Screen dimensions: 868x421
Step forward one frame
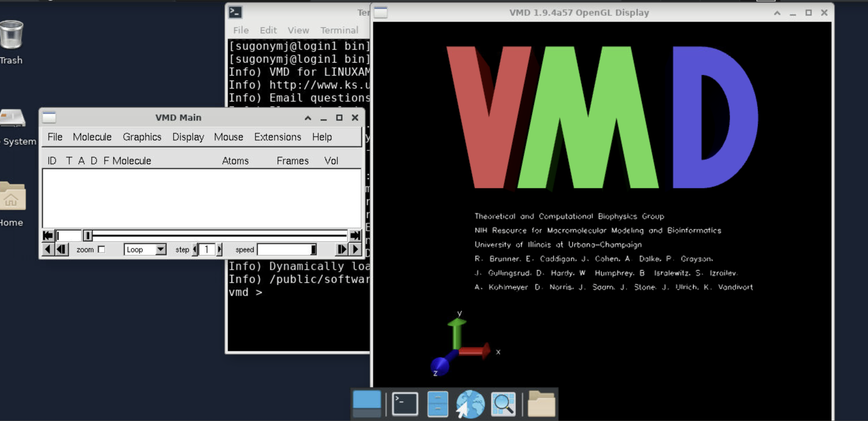[x=341, y=250]
